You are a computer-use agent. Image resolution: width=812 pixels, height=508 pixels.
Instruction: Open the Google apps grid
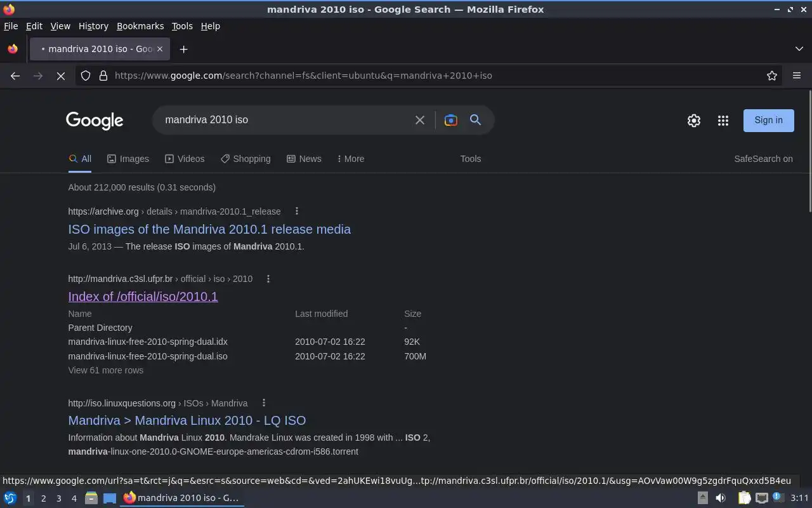[x=723, y=120]
